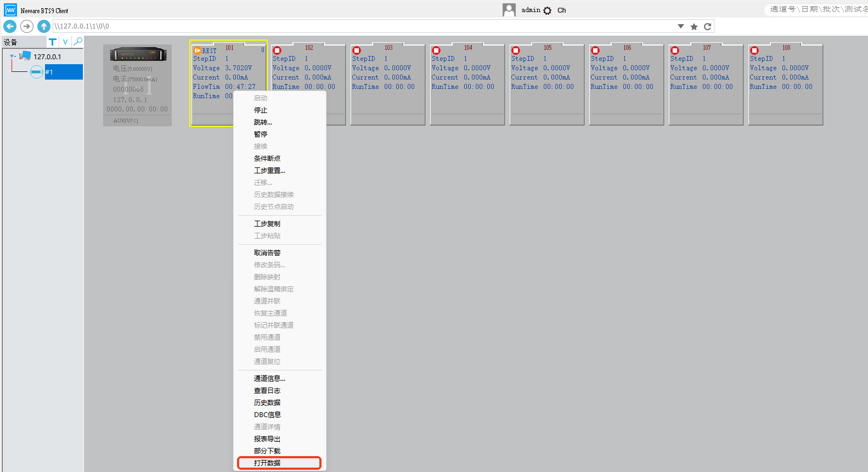Click channel 108 StepID value

coord(784,59)
